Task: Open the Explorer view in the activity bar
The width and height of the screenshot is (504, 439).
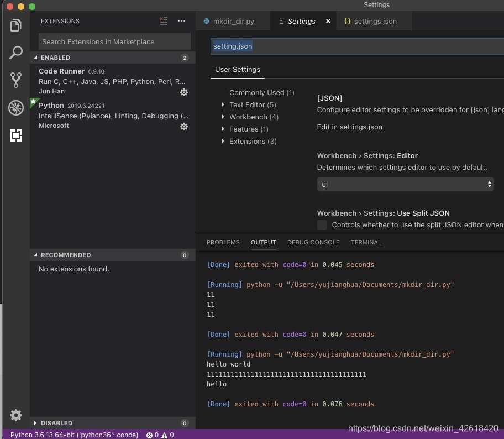Action: tap(15, 25)
